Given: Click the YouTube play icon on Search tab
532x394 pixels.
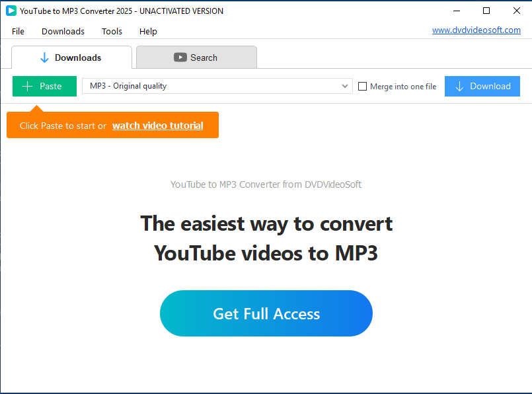Looking at the screenshot, I should point(180,58).
